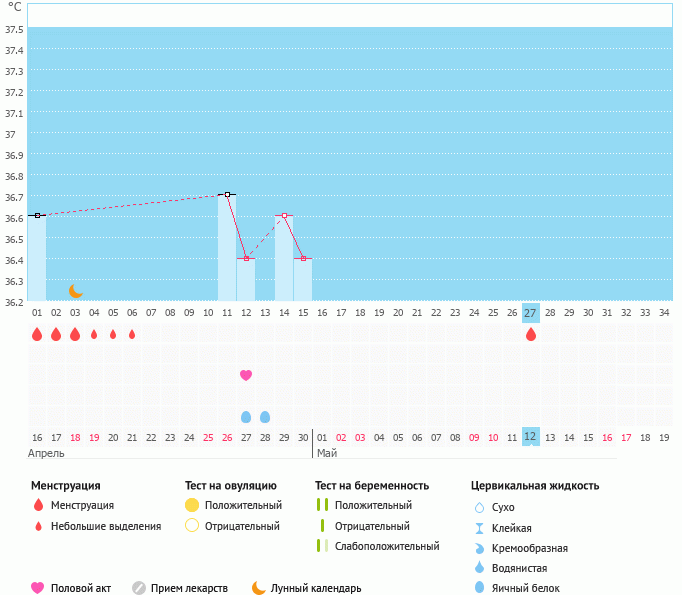Click the orange Лунный календарь legend moon icon

pos(259,588)
